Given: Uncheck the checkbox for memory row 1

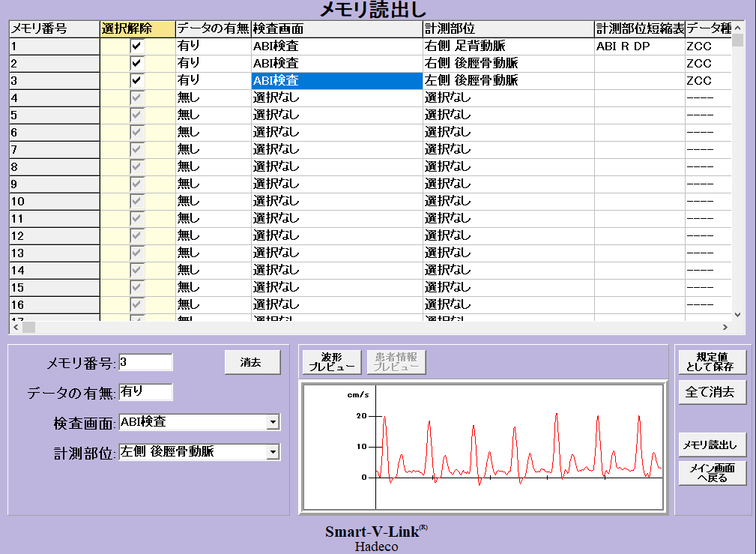Looking at the screenshot, I should point(136,46).
